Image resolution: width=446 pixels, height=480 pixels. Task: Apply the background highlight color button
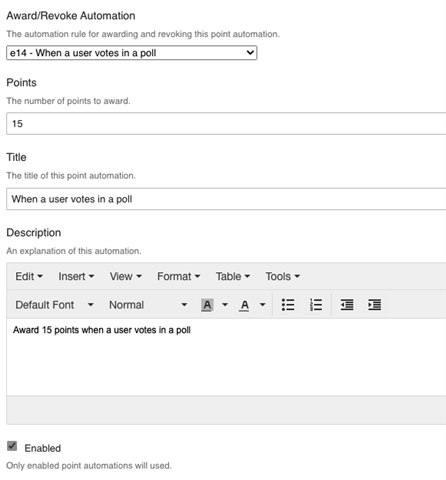[207, 305]
